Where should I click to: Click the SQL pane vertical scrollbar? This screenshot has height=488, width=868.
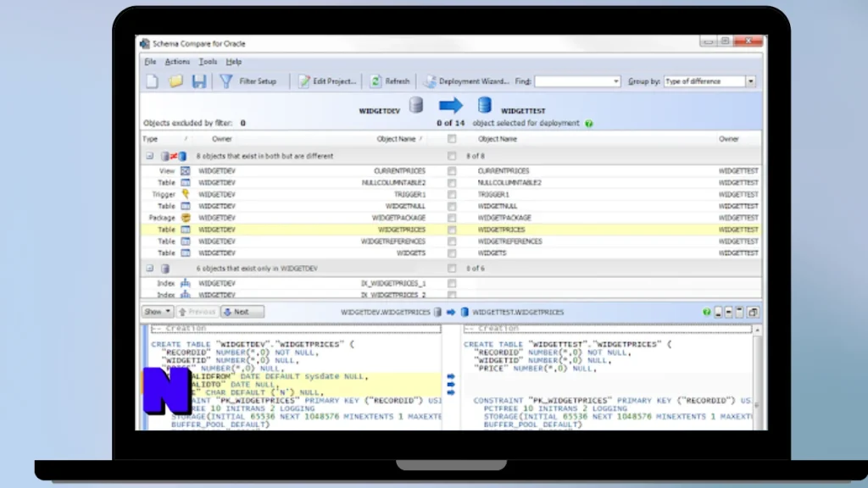757,377
